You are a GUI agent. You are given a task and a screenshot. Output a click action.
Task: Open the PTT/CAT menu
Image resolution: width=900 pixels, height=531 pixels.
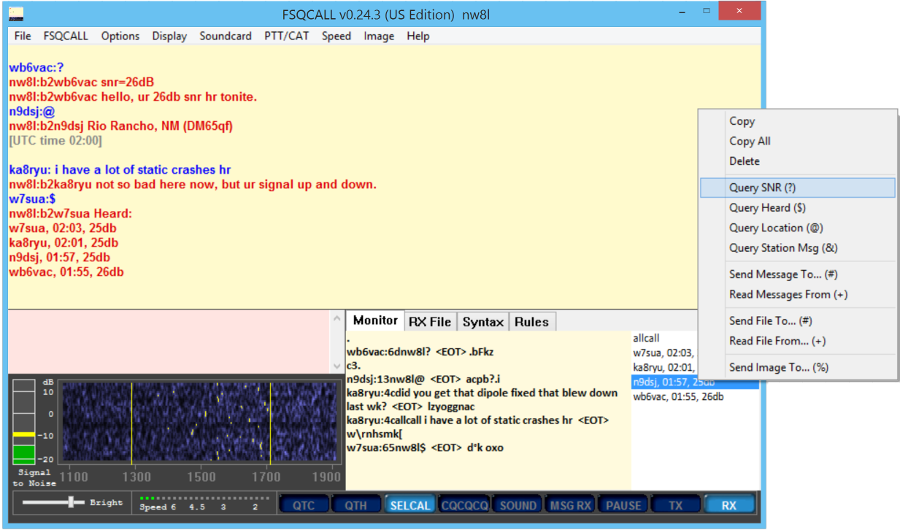click(286, 36)
